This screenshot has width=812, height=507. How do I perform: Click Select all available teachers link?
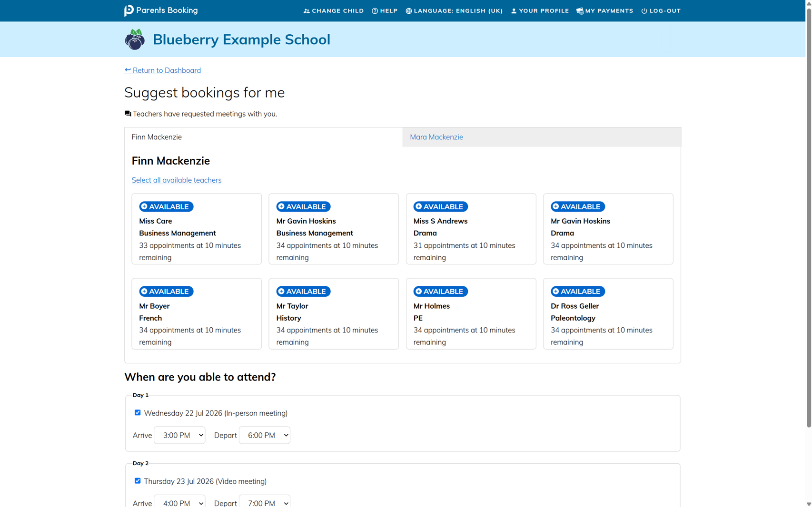coord(177,180)
